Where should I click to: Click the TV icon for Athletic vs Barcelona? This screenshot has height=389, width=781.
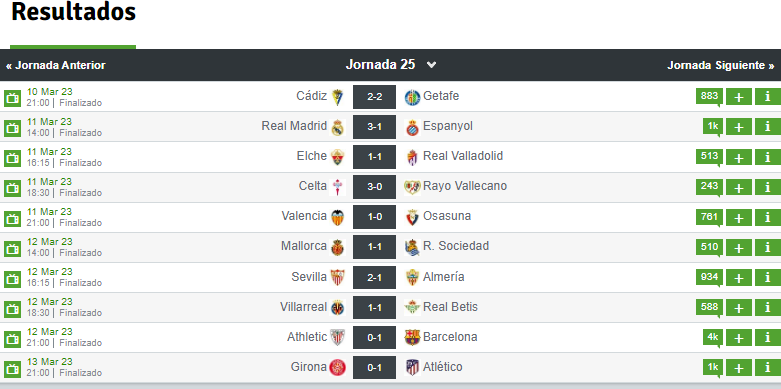point(12,339)
